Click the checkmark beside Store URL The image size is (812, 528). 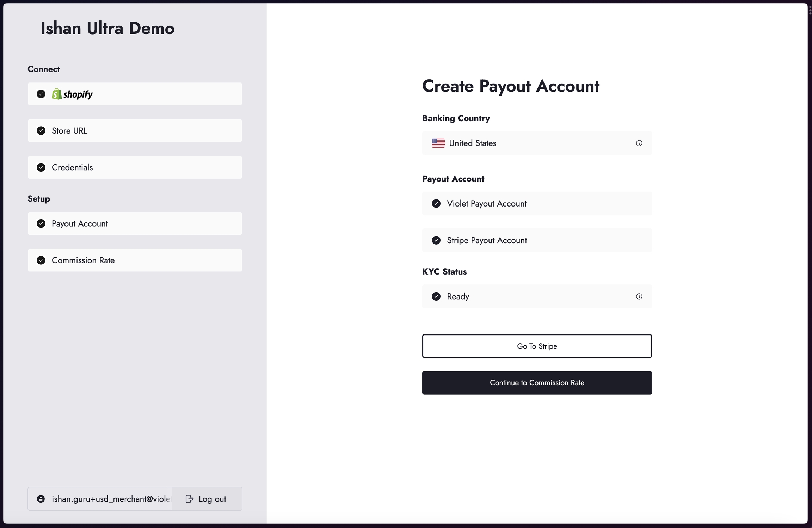[41, 131]
